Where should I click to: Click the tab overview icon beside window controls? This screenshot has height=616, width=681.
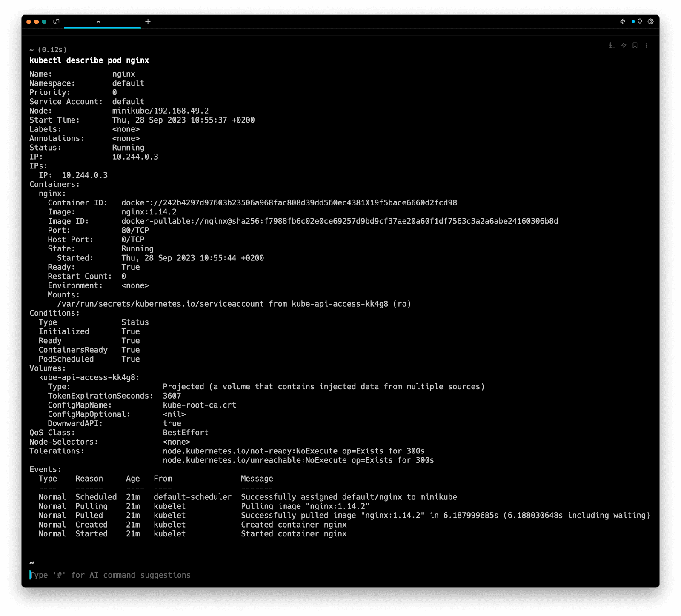[56, 22]
